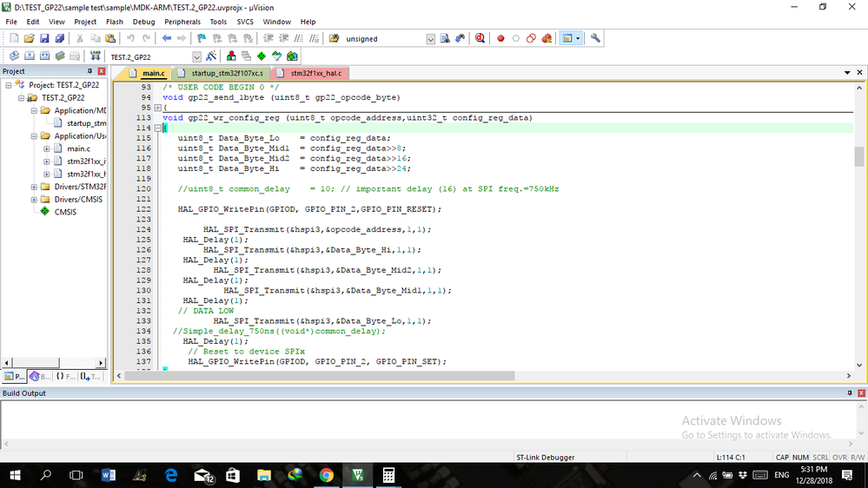The height and width of the screenshot is (488, 868).
Task: Open Microsoft Word from the taskbar
Action: click(109, 475)
